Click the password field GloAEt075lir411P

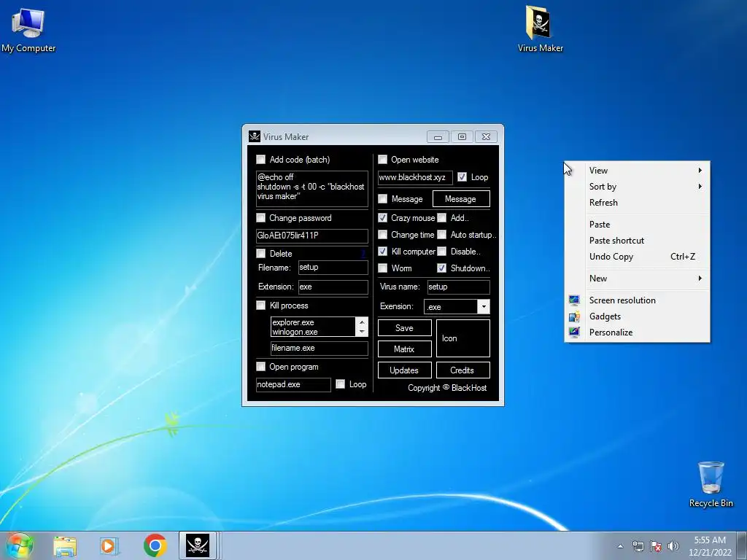(312, 236)
